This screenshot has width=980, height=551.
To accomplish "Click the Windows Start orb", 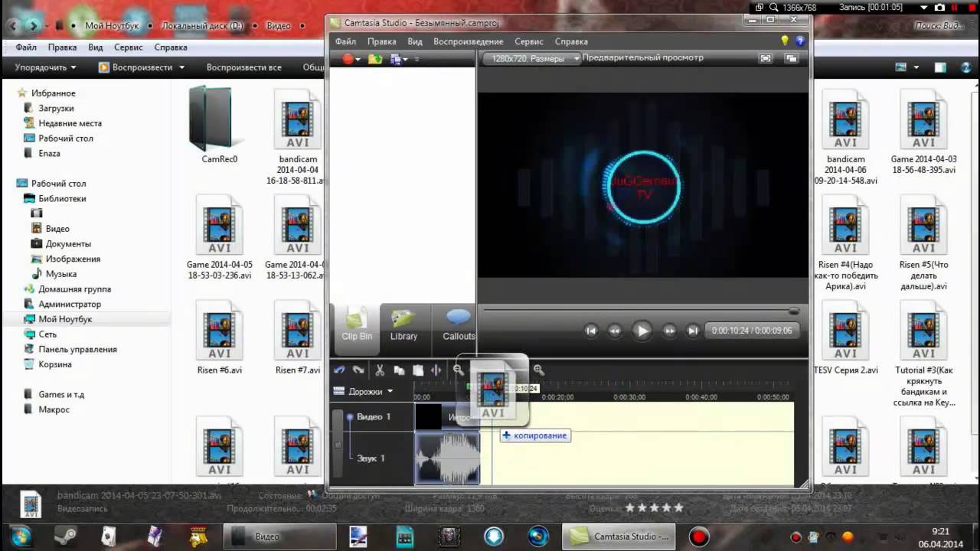I will [21, 536].
